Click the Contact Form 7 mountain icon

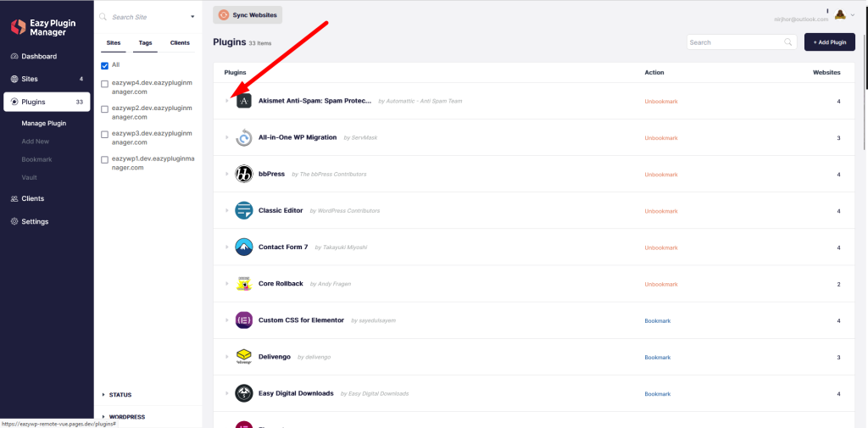pyautogui.click(x=244, y=247)
